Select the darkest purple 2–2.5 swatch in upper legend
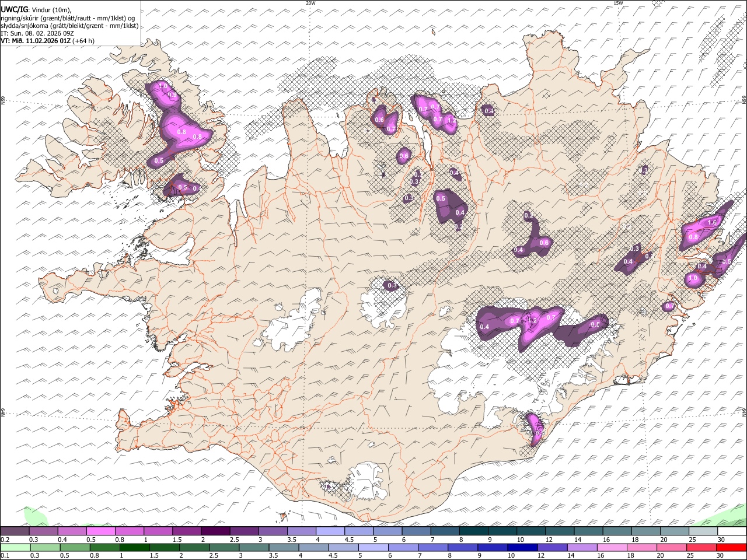Screen dimensions: 747x560 215,531
